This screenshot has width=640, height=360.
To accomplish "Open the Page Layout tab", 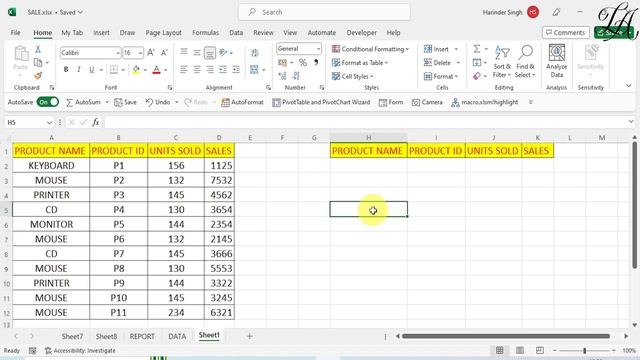I will point(163,33).
